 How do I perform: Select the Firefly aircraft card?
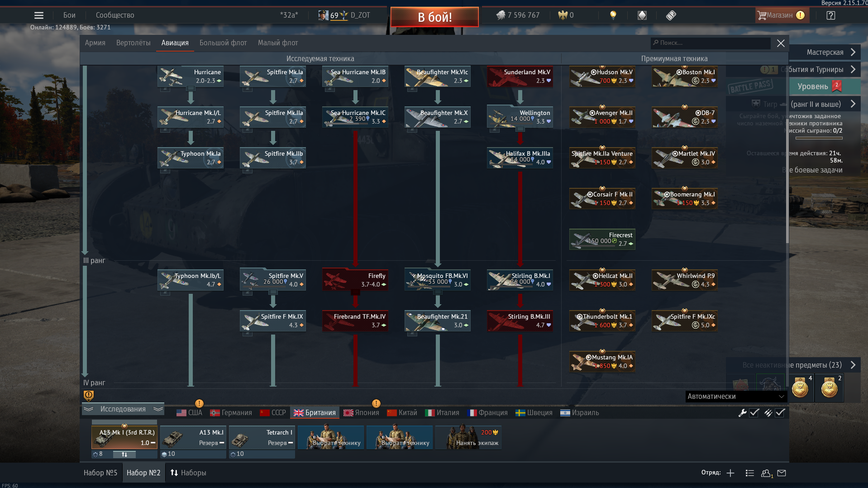(355, 280)
